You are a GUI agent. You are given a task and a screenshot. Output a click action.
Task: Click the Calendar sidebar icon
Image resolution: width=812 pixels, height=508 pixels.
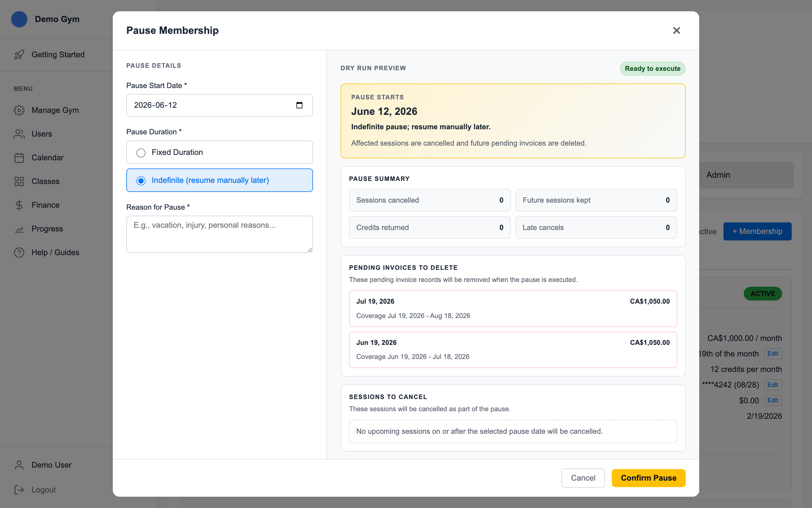(19, 157)
